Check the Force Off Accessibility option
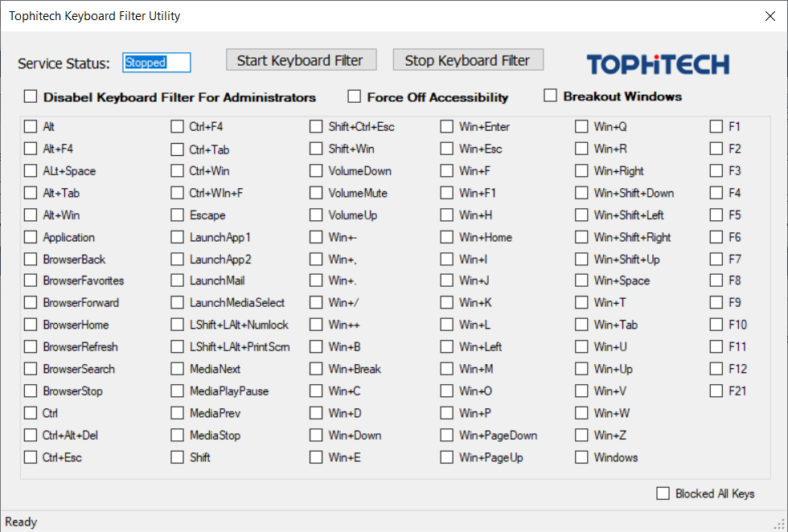Viewport: 788px width, 532px height. [x=354, y=97]
